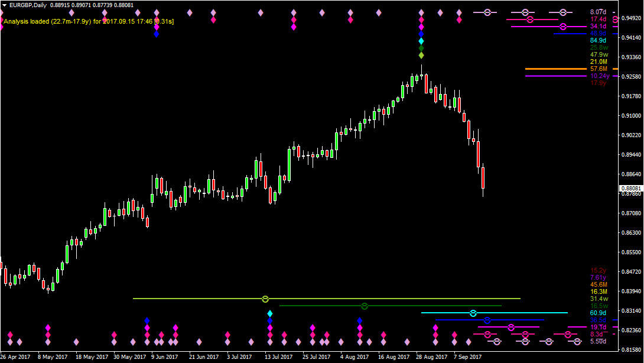Image resolution: width=644 pixels, height=363 pixels.
Task: Click the 84.9d cyan cycle label
Action: (x=599, y=40)
